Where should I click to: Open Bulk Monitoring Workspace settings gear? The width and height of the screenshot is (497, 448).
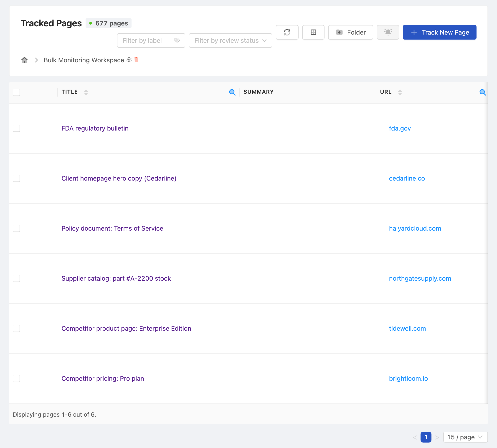coord(129,60)
